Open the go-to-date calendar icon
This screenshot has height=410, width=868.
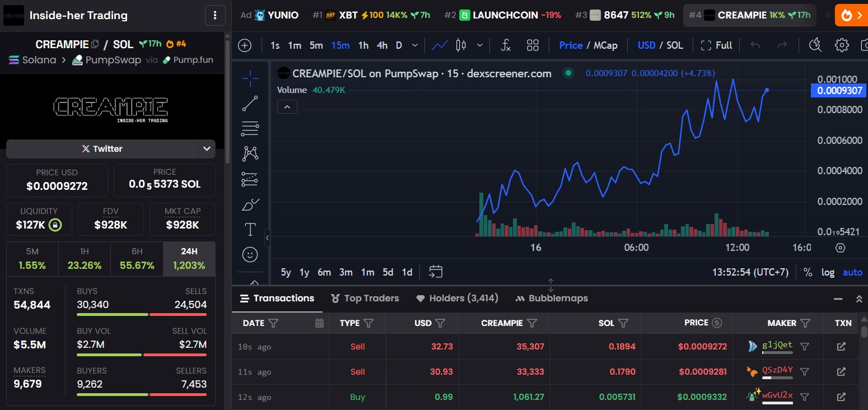[x=436, y=272]
